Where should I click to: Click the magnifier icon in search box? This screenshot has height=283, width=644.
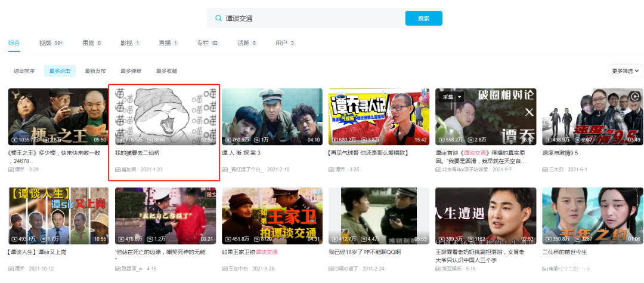[218, 19]
